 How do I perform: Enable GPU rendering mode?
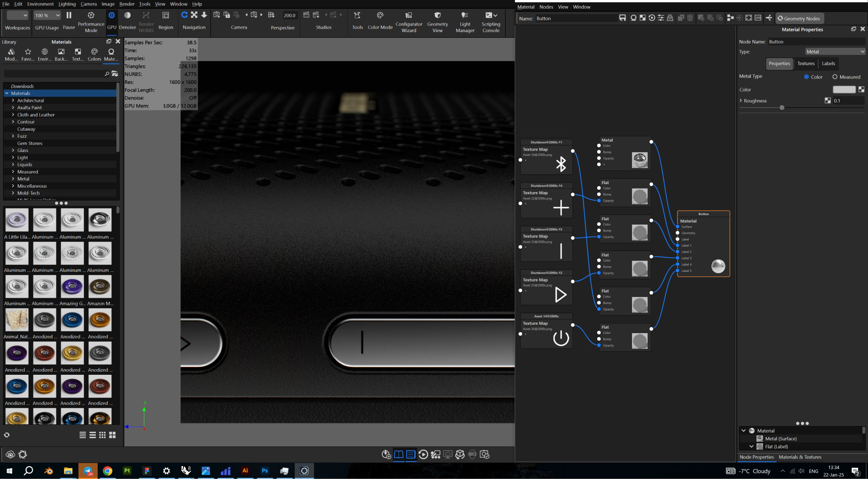click(112, 16)
